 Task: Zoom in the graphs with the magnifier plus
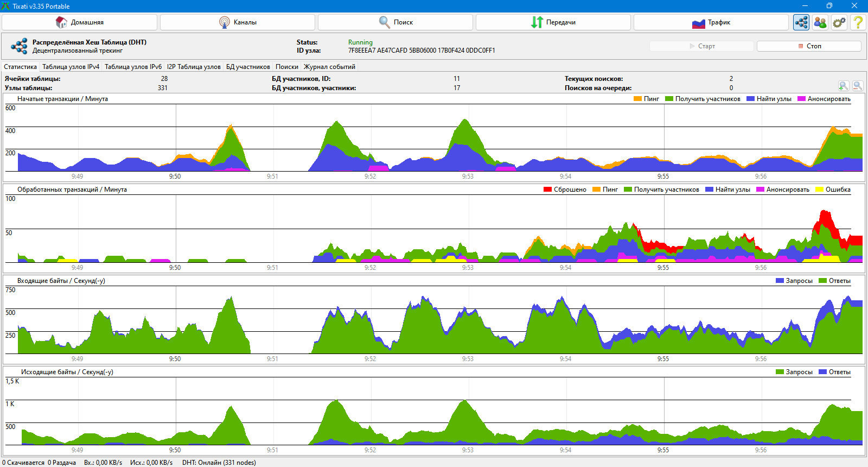pyautogui.click(x=844, y=86)
